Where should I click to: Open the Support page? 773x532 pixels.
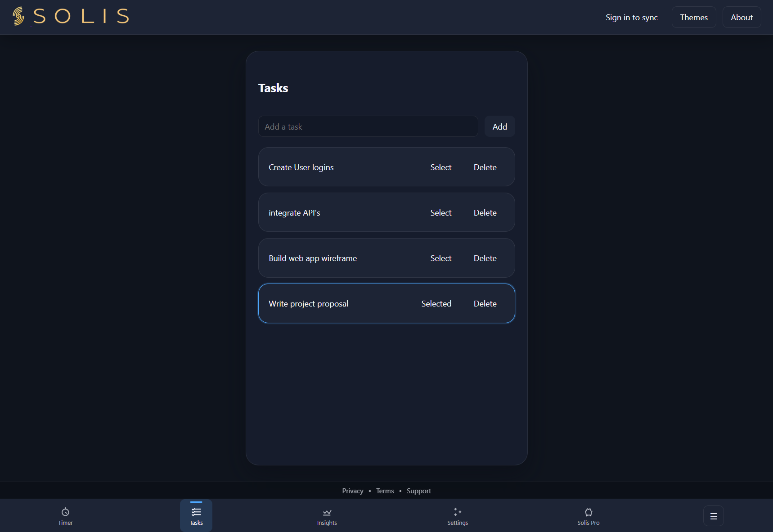point(418,491)
